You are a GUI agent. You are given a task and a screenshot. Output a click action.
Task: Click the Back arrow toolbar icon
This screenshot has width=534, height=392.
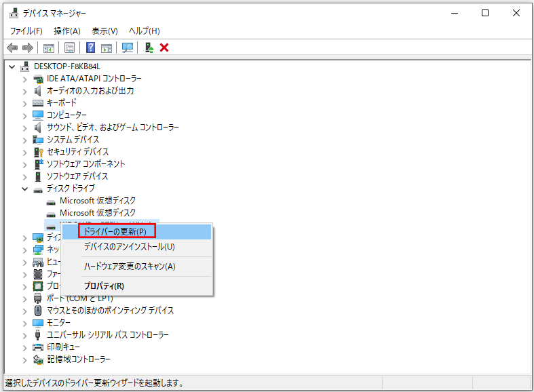point(12,47)
